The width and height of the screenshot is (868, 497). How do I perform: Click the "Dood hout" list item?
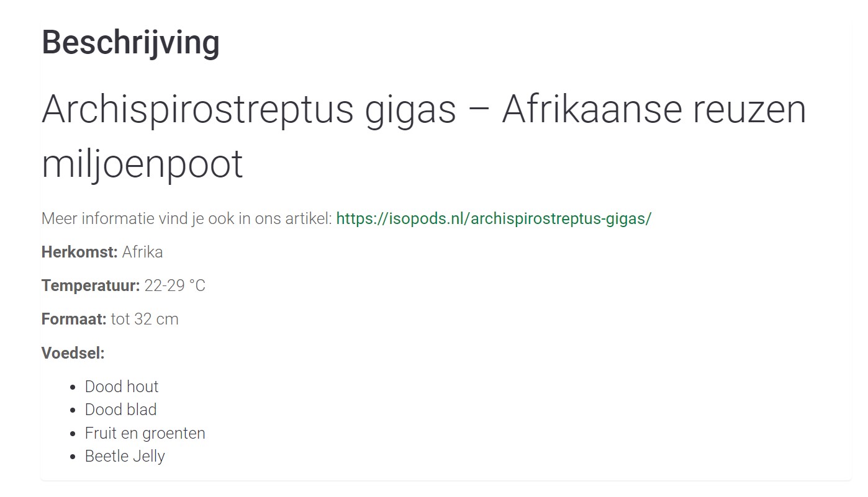(x=122, y=387)
